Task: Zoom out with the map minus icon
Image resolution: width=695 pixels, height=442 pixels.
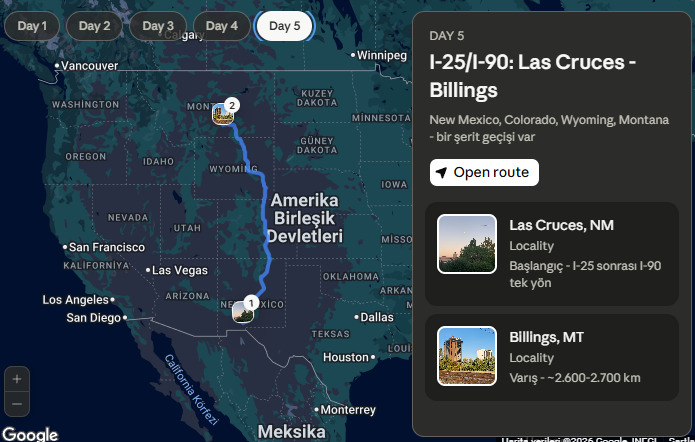Action: point(17,404)
